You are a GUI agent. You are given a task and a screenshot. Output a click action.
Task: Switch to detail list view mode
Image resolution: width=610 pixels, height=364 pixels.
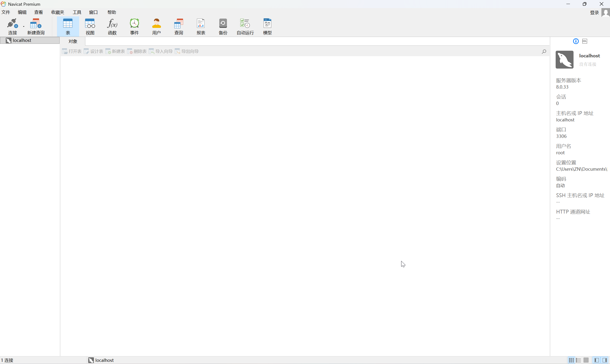579,360
